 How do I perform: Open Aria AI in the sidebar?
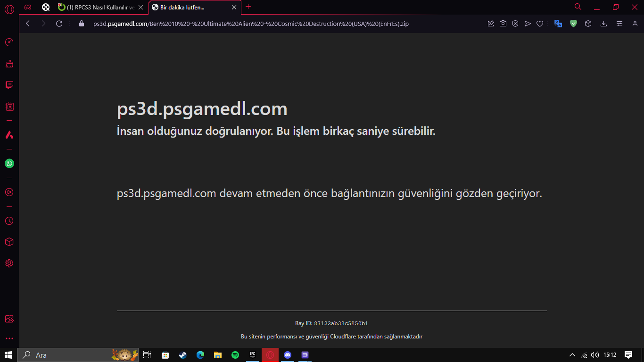click(9, 135)
